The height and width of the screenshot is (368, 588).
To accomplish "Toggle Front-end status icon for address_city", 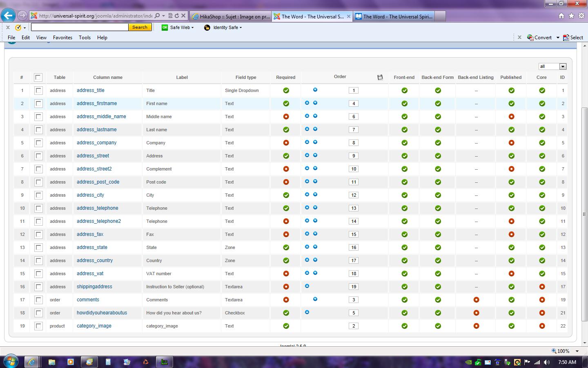I will tap(404, 195).
